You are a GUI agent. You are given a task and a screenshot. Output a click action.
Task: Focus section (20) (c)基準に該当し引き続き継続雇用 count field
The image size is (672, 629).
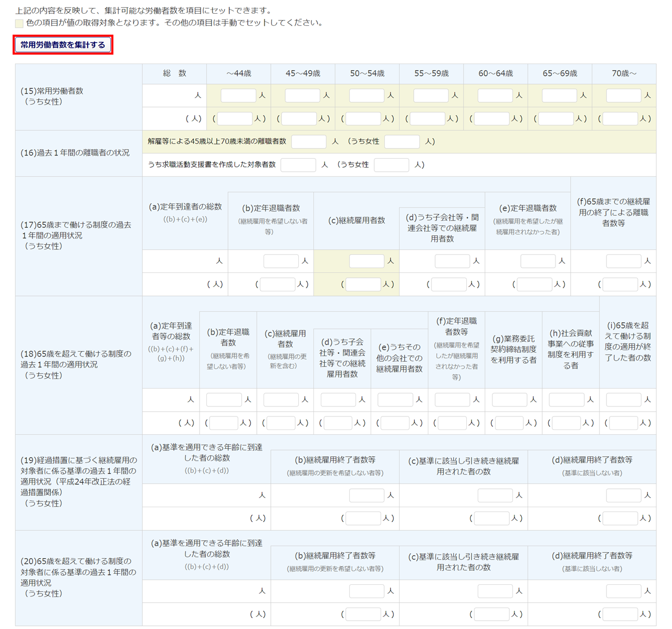495,591
